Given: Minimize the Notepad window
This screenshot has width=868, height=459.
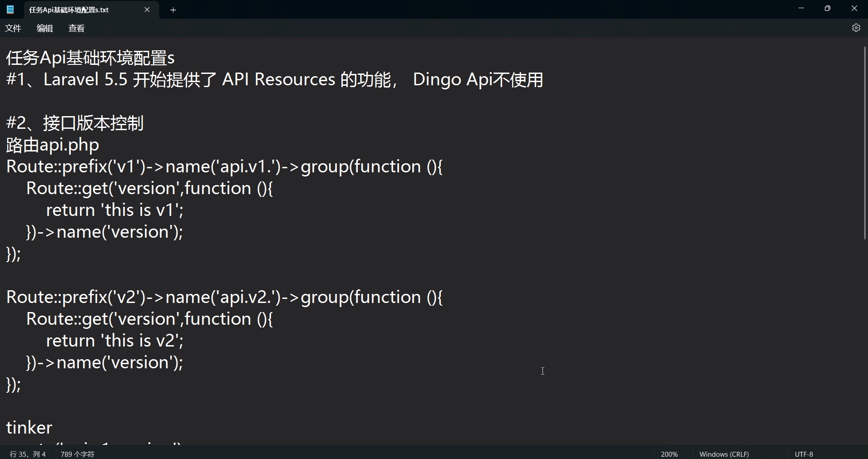Looking at the screenshot, I should point(801,8).
